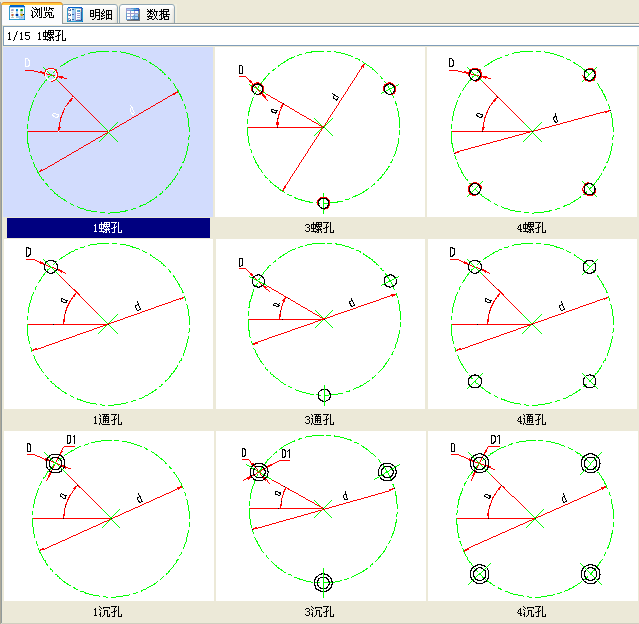
Task: Click the grid icon on the 浏览 tab
Action: click(17, 14)
